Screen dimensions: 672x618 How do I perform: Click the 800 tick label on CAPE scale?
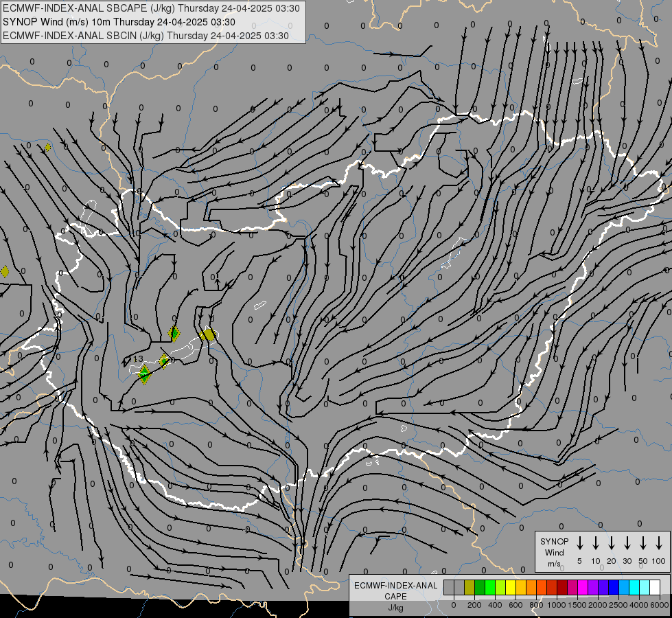click(536, 605)
